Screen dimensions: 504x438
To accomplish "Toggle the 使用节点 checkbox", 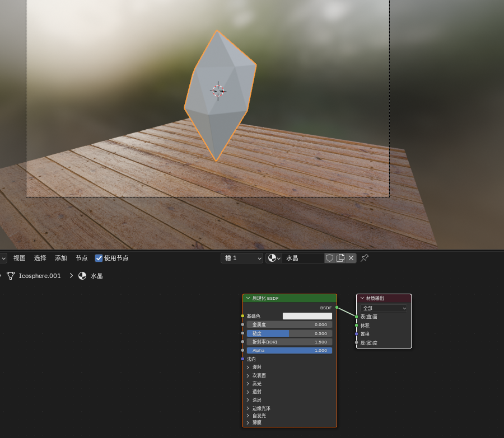I will pyautogui.click(x=99, y=258).
